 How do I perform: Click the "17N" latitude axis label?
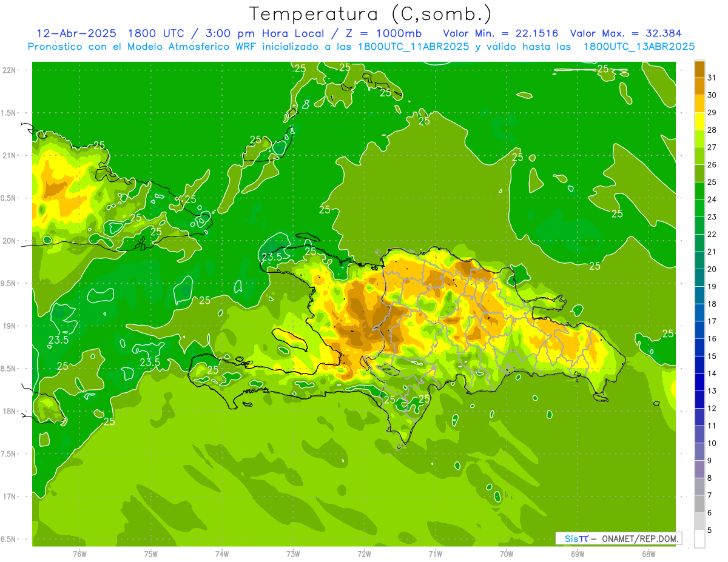coord(10,497)
